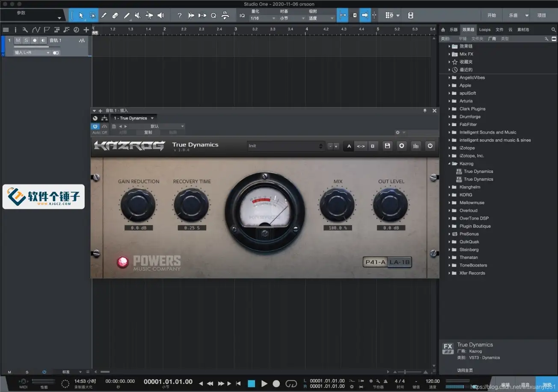Expand the FabFilter folder
Screen dimensions: 558x392
[x=450, y=125]
